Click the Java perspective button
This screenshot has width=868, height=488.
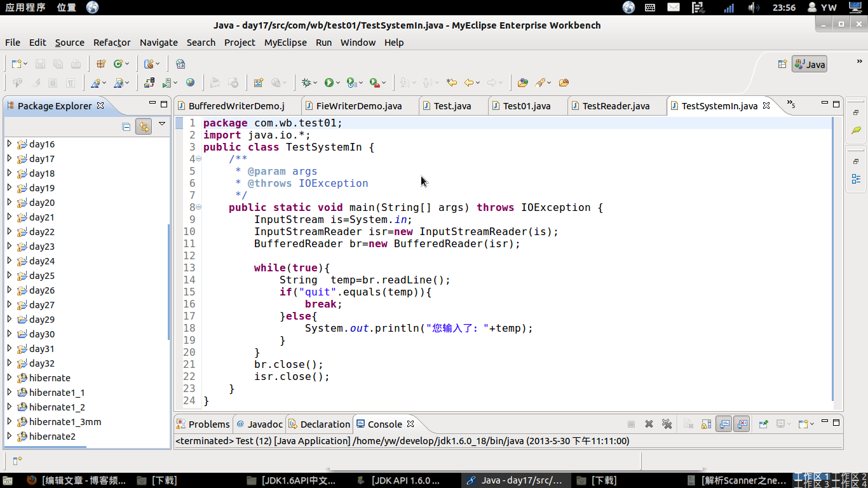tap(809, 64)
